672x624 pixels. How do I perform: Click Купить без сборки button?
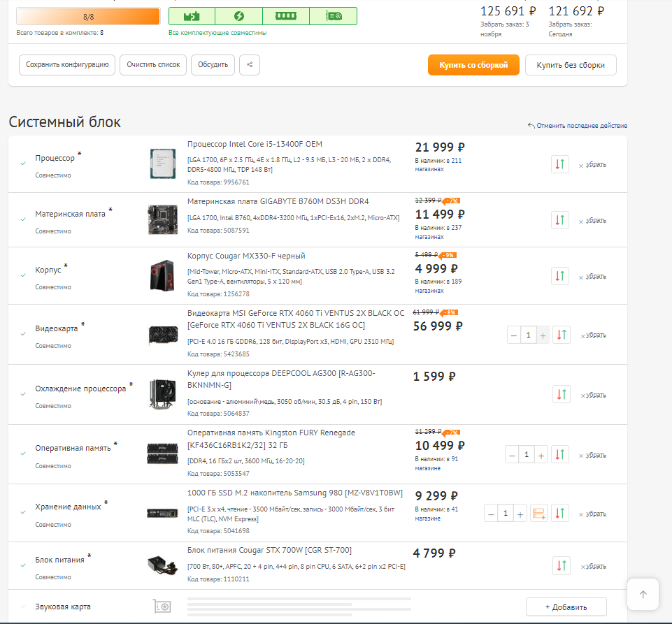[x=571, y=65]
